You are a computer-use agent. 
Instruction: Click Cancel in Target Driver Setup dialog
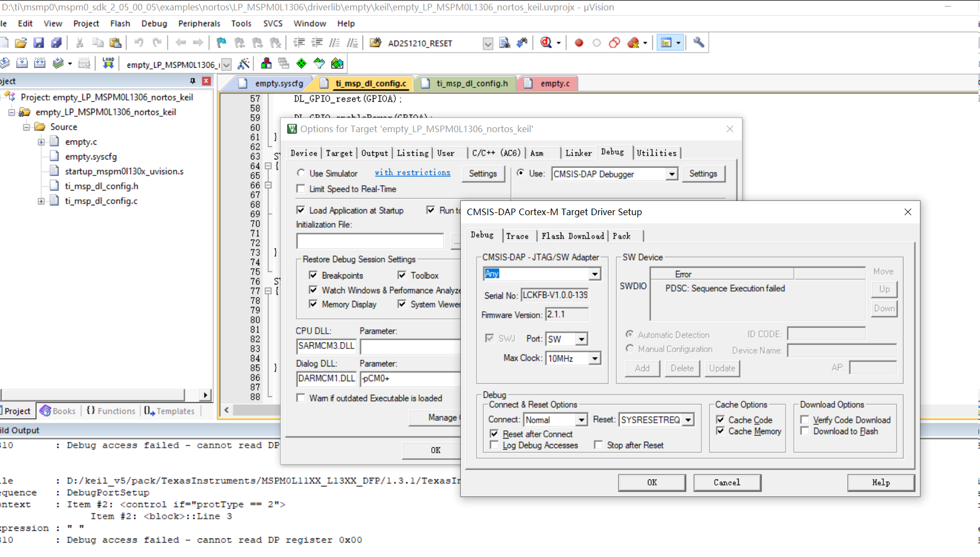727,482
